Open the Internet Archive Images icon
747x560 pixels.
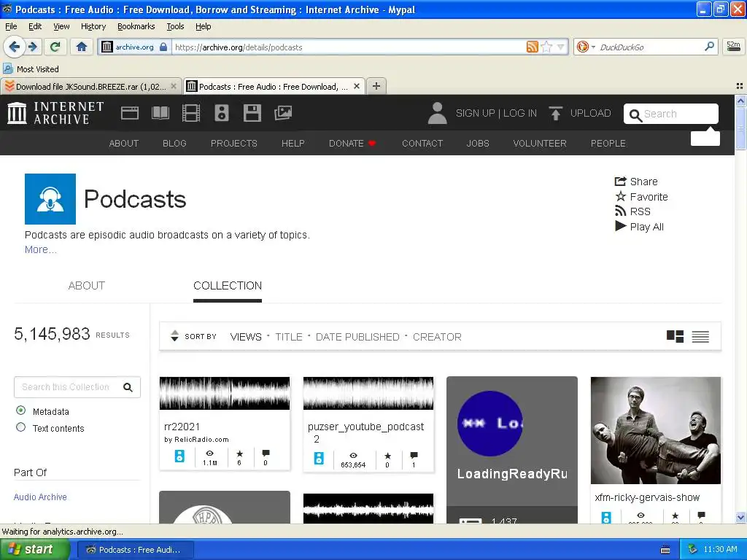tap(283, 113)
